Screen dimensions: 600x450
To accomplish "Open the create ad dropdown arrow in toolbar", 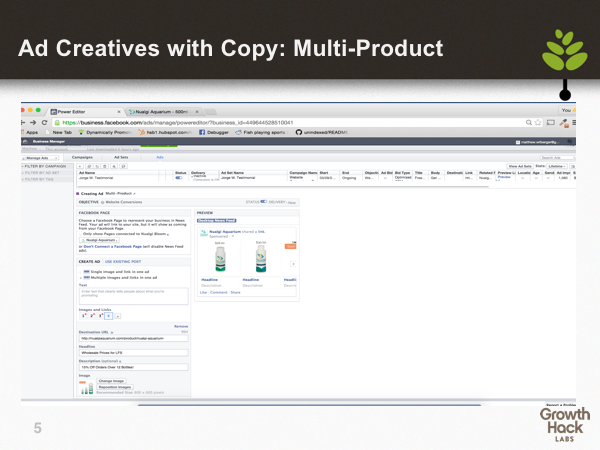I will (80, 166).
